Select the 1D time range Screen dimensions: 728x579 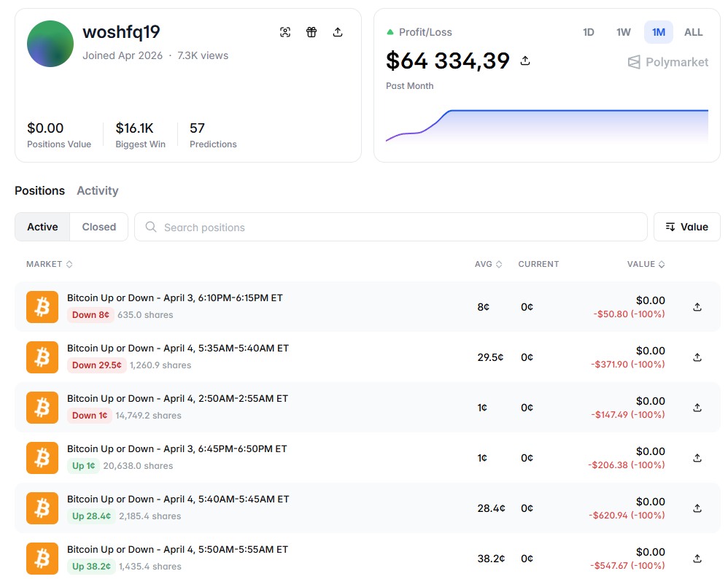click(x=589, y=32)
